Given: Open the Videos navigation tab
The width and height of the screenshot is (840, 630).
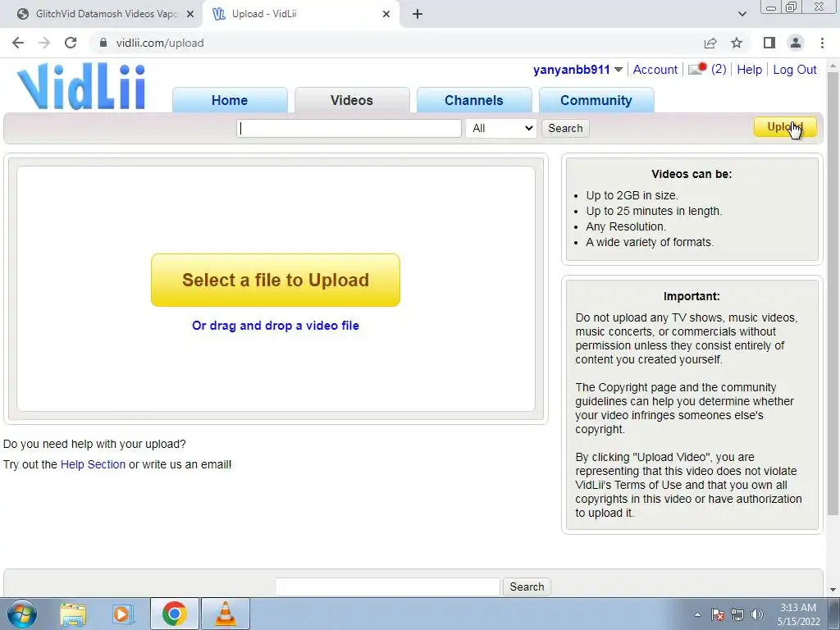Looking at the screenshot, I should [351, 100].
